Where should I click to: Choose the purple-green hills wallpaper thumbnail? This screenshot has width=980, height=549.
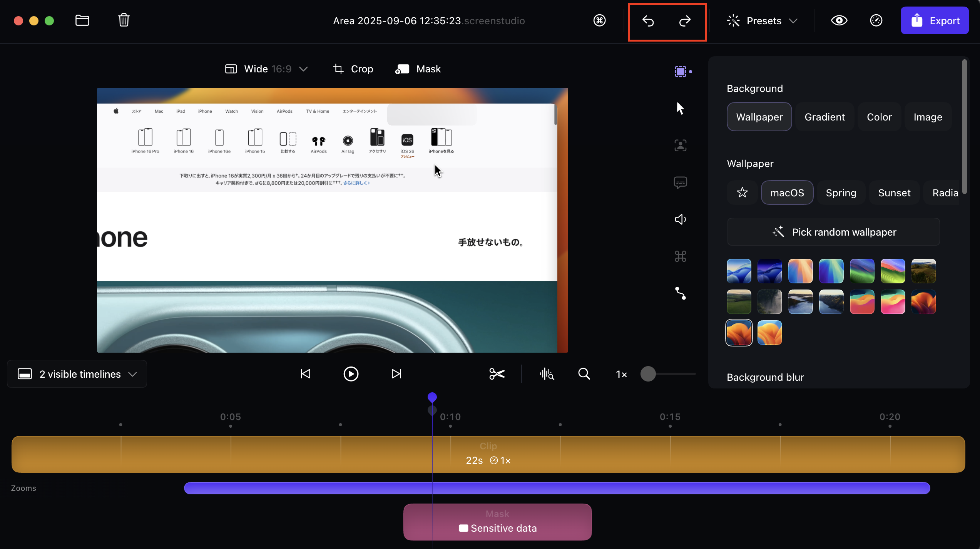coord(862,271)
